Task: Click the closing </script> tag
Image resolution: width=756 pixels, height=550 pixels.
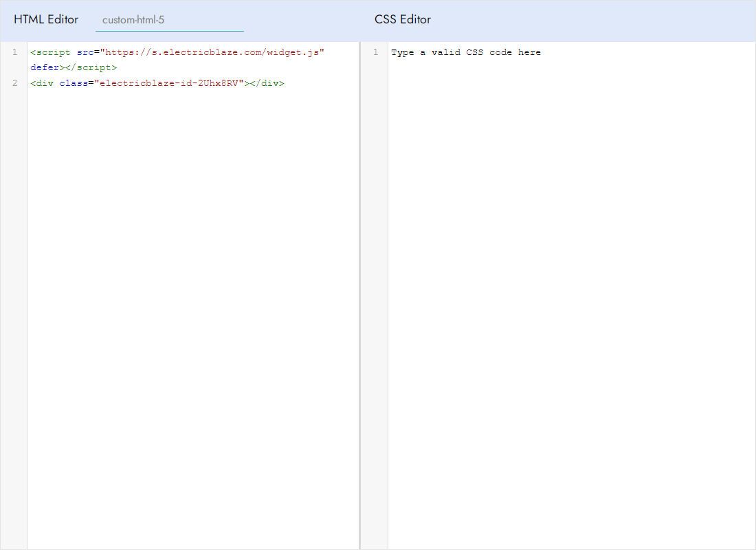Action: pyautogui.click(x=91, y=67)
